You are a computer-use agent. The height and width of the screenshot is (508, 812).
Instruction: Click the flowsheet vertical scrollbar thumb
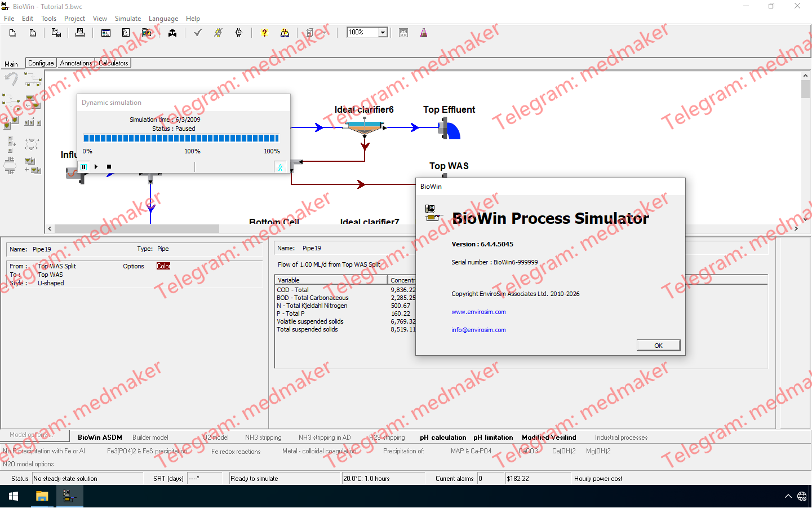(x=805, y=89)
